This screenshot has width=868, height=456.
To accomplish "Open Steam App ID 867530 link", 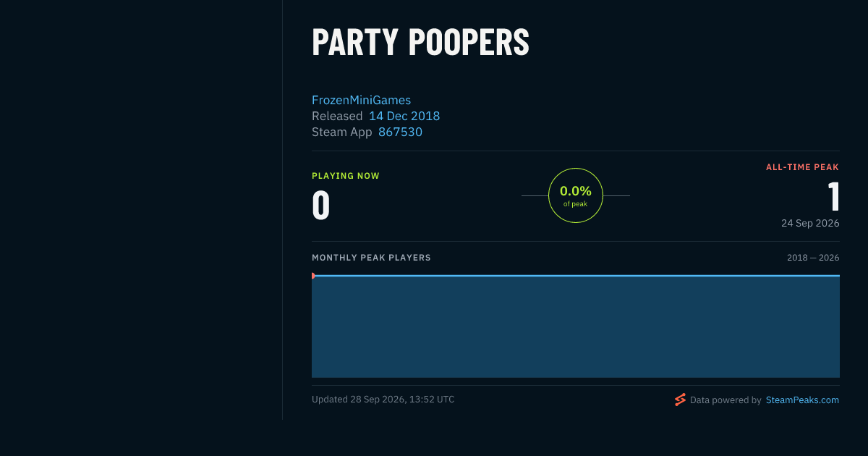I will (x=400, y=132).
